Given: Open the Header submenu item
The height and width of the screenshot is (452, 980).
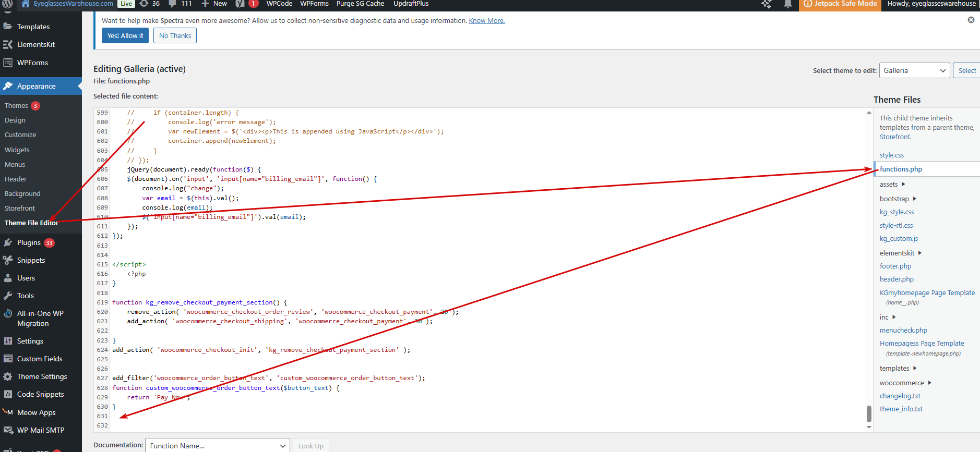Looking at the screenshot, I should click(x=16, y=179).
